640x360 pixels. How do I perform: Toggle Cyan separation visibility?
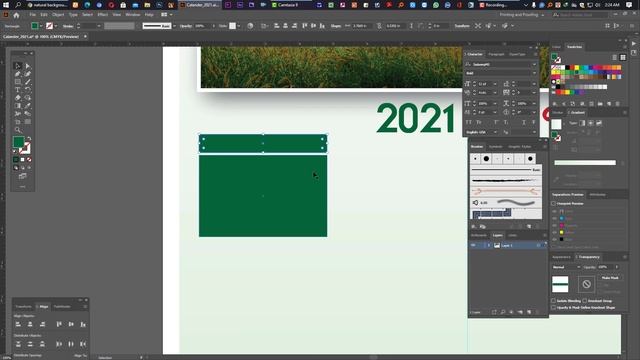(x=554, y=219)
